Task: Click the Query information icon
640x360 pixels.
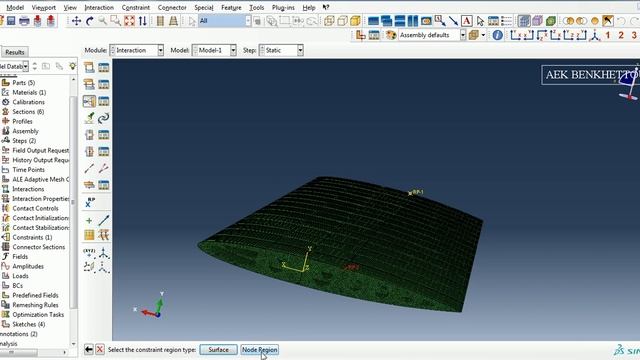Action: (x=497, y=35)
